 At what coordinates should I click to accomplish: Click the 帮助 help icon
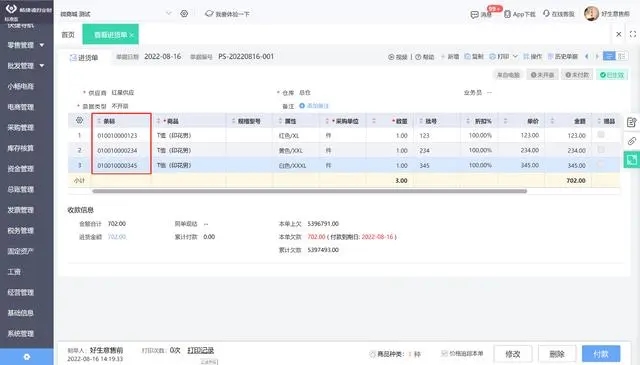click(418, 57)
